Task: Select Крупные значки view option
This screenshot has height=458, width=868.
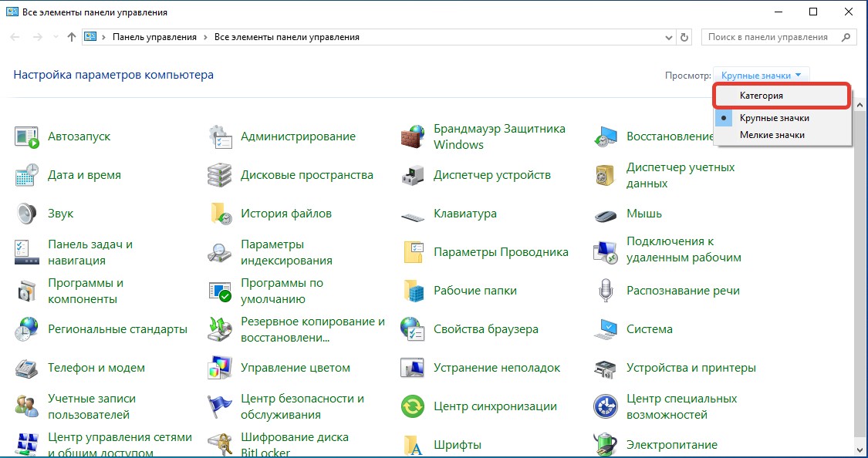Action: (x=782, y=118)
